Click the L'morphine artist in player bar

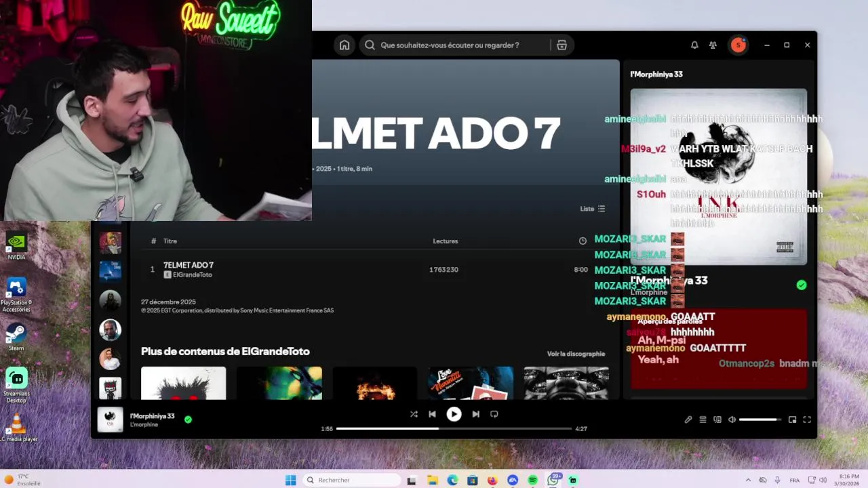click(144, 425)
